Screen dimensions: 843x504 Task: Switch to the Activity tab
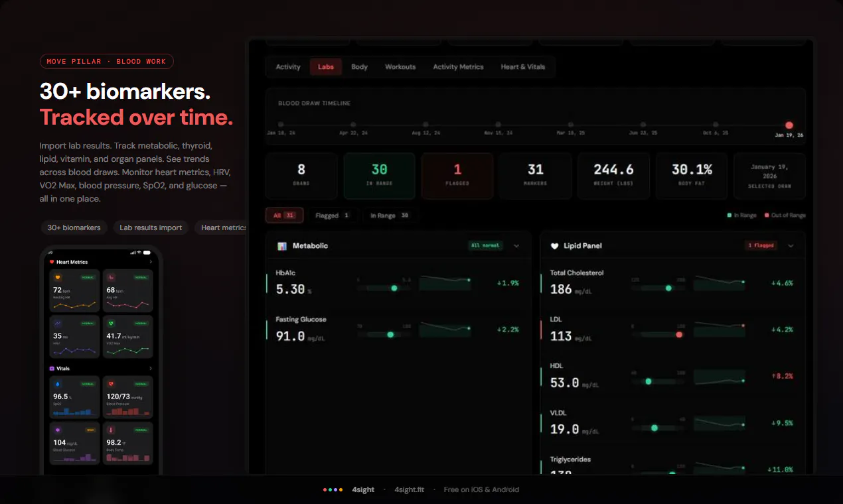(x=288, y=67)
